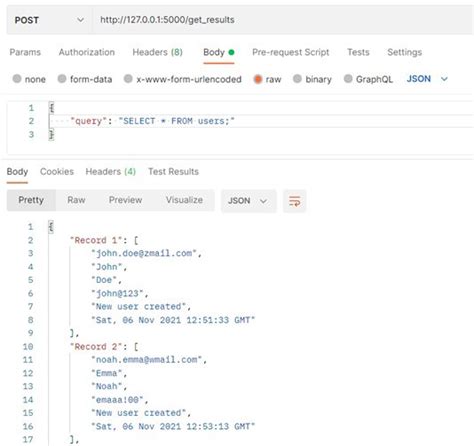Choose the GraphQL body radio option
Screen dimensions: 474x446
pos(348,79)
